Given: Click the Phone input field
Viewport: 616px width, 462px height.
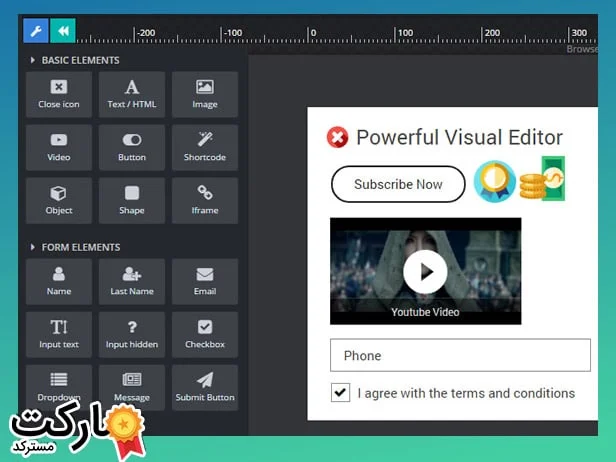Looking at the screenshot, I should 472,356.
